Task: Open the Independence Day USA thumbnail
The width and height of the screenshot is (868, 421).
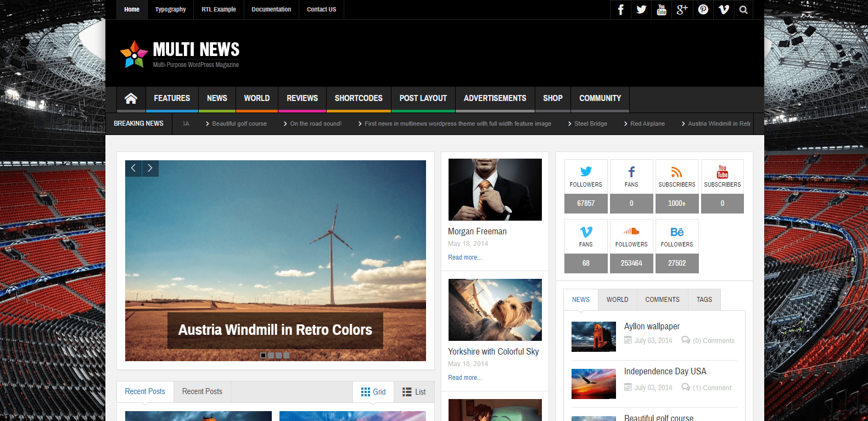Action: click(x=593, y=384)
